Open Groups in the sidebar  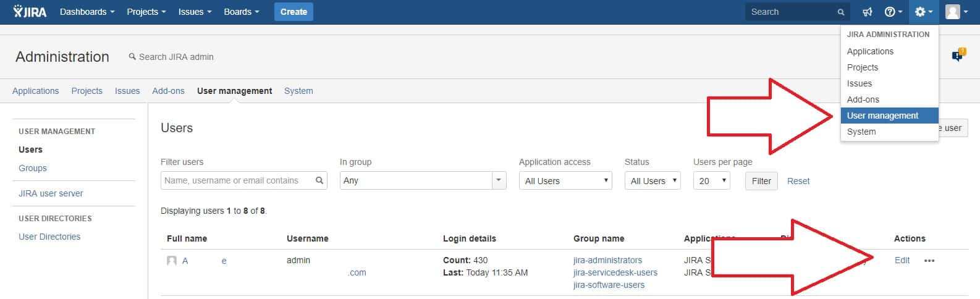(33, 168)
